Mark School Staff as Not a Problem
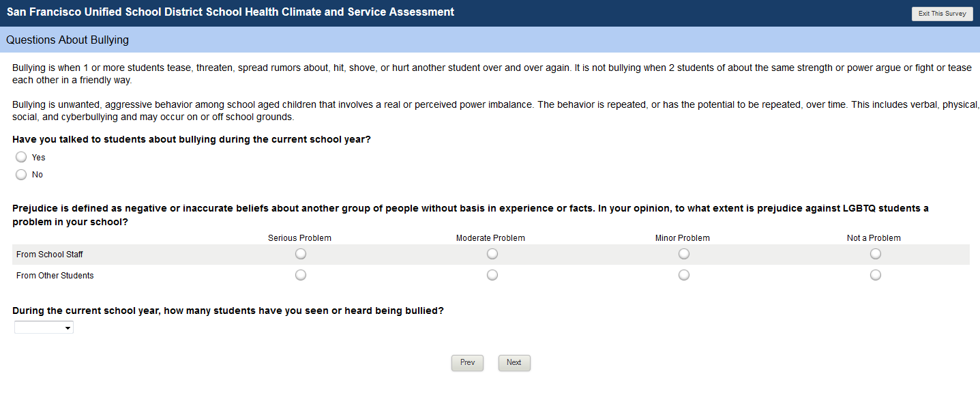Screen dimensions: 980x404 [876, 254]
